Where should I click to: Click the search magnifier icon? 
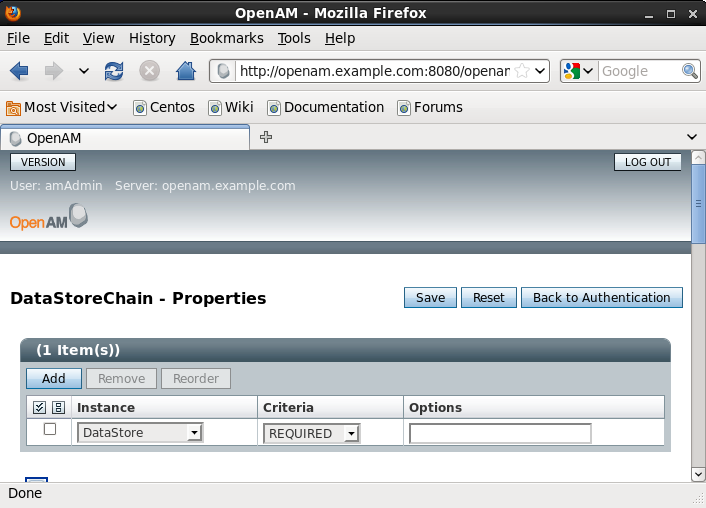pos(690,71)
